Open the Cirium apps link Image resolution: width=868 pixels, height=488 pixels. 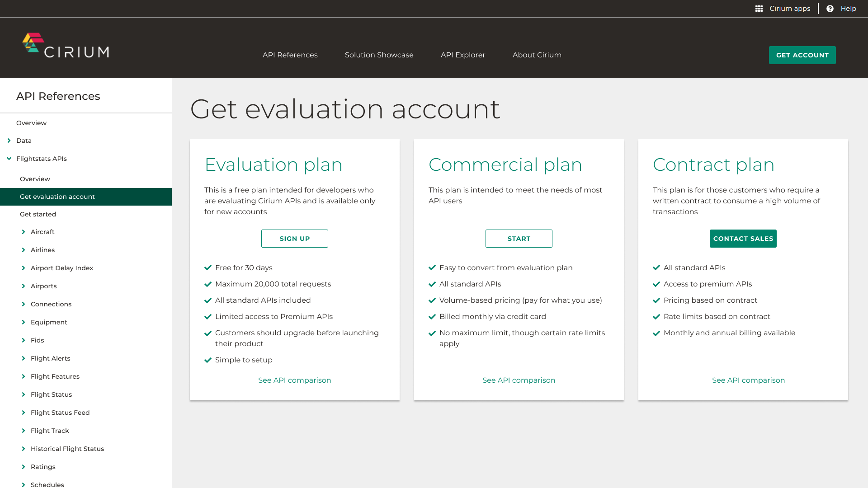790,9
